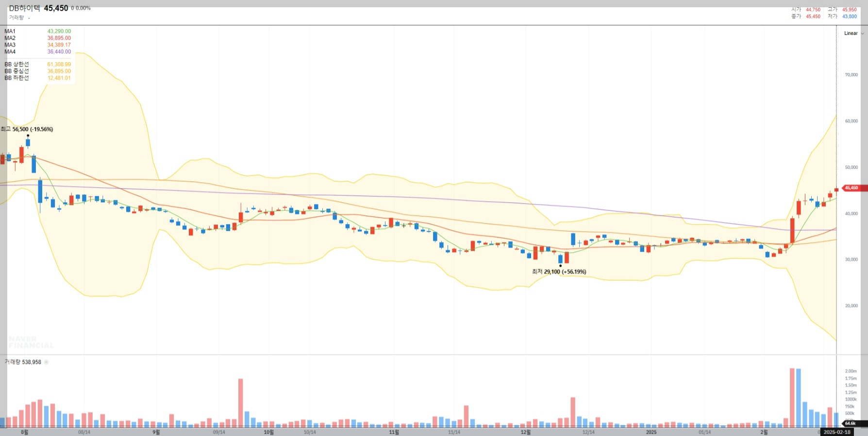The image size is (868, 436).
Task: Click the 09/14 date label on time axis
Action: (x=219, y=432)
